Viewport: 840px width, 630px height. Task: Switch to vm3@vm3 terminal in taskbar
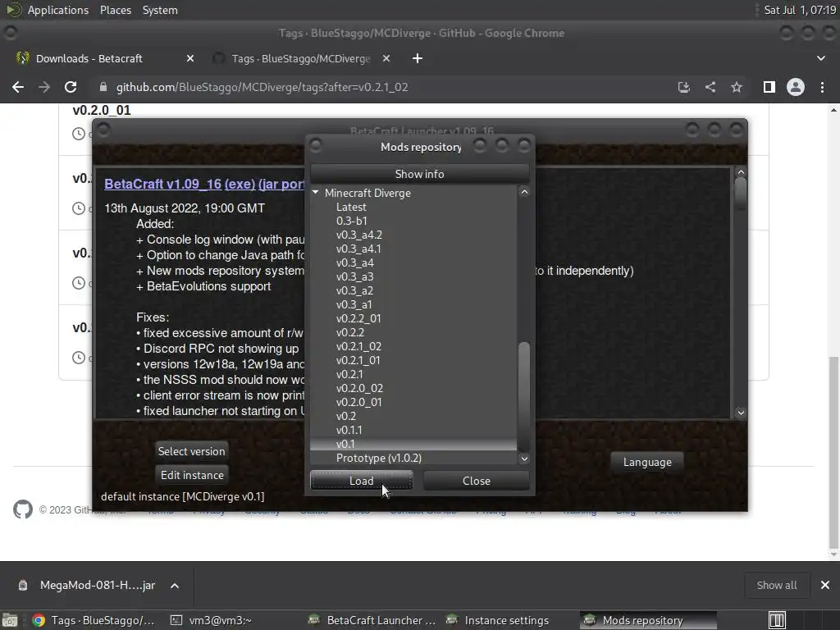click(211, 620)
